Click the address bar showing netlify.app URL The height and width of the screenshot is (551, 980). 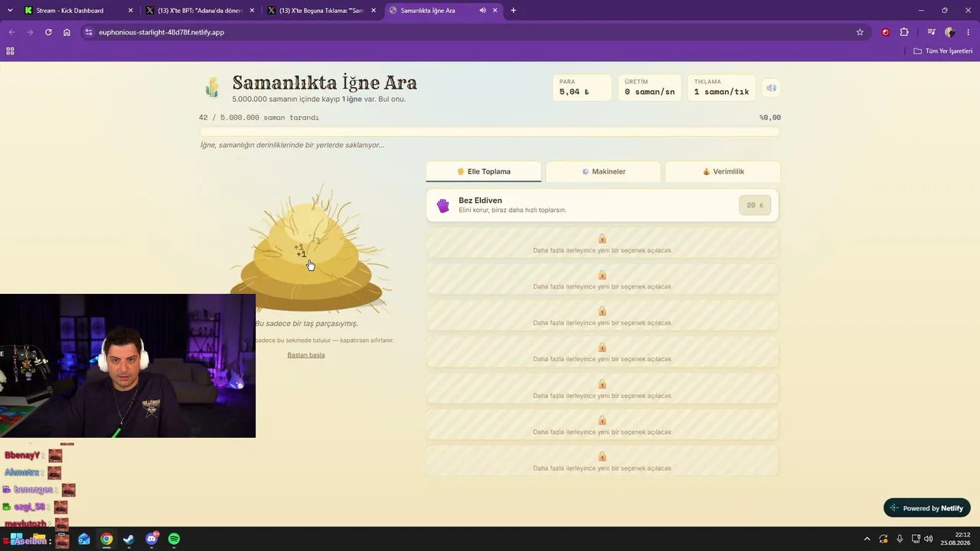click(x=475, y=32)
